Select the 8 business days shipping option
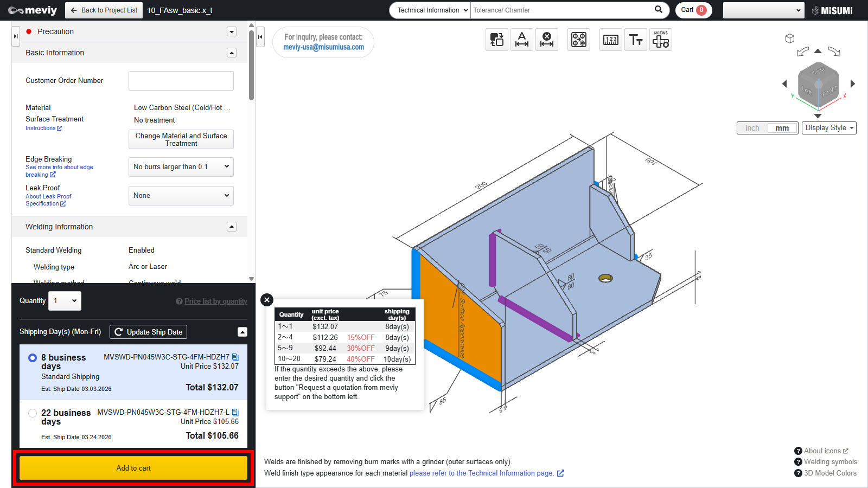The height and width of the screenshot is (488, 868). pyautogui.click(x=33, y=358)
